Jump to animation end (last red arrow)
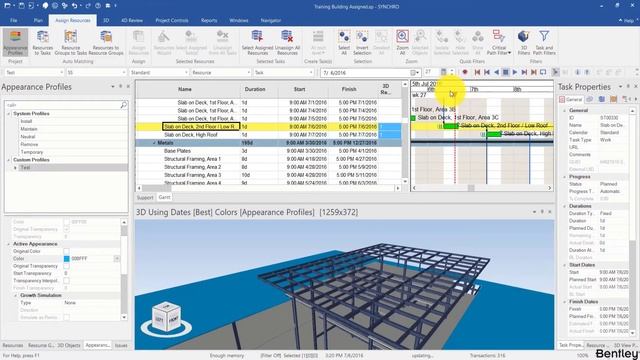The width and height of the screenshot is (640, 360). 533,72
